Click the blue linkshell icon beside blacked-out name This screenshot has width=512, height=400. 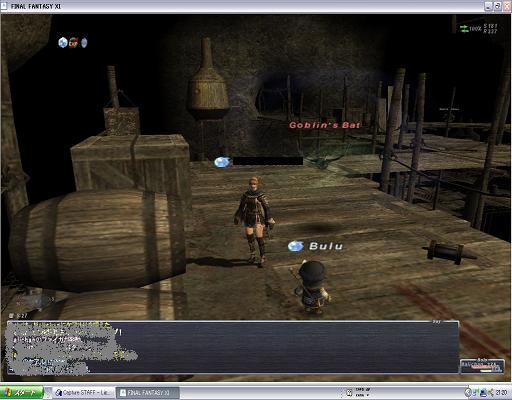pos(222,162)
